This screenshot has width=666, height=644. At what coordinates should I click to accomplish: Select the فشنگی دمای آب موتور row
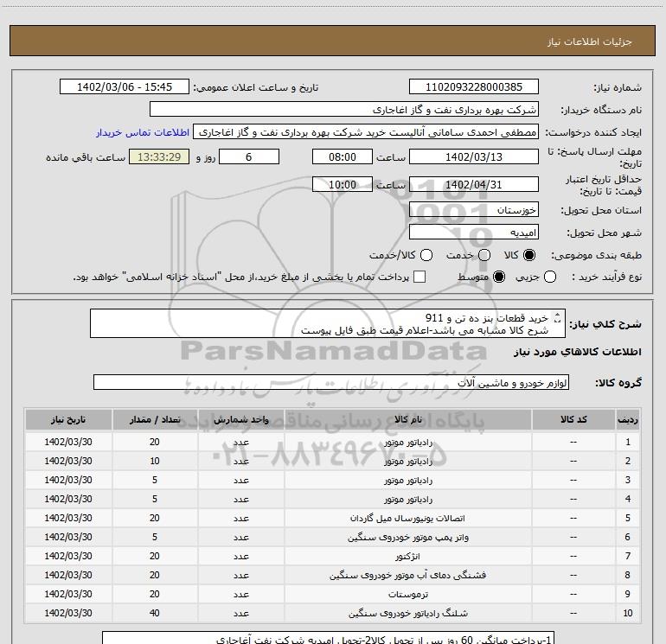coord(332,575)
